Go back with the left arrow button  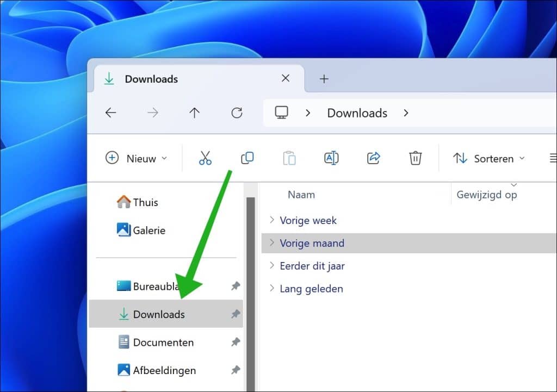pyautogui.click(x=111, y=113)
